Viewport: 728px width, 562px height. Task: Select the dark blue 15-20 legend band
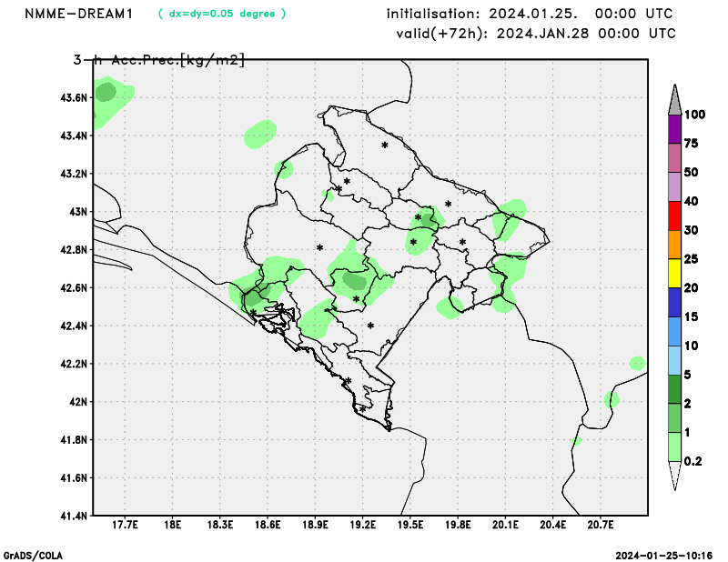click(674, 302)
